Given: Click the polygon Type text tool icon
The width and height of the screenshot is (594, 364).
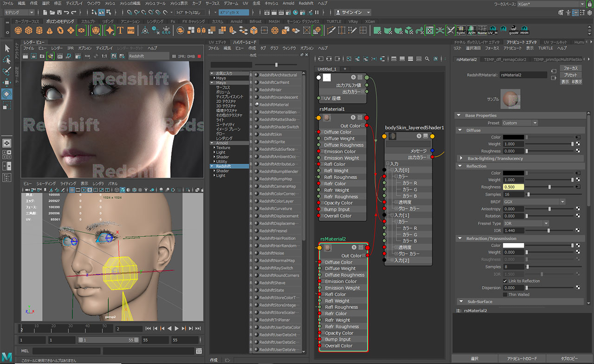Looking at the screenshot, I should [120, 31].
